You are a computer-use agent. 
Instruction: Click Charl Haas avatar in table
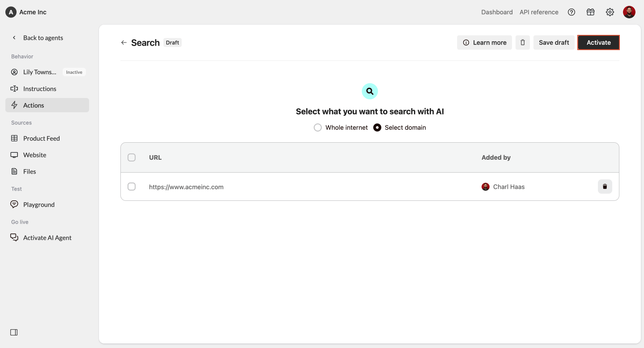click(x=486, y=187)
